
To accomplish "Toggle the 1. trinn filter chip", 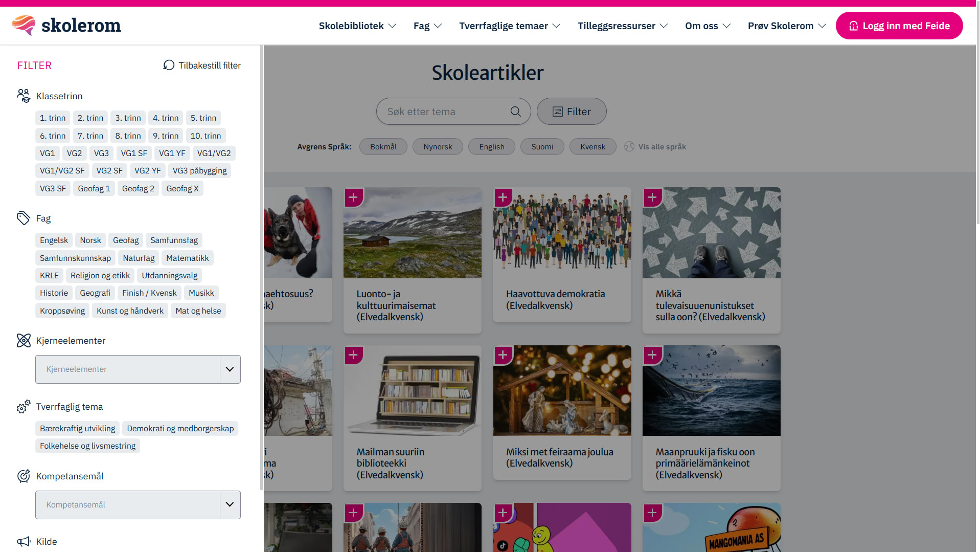I will point(53,118).
